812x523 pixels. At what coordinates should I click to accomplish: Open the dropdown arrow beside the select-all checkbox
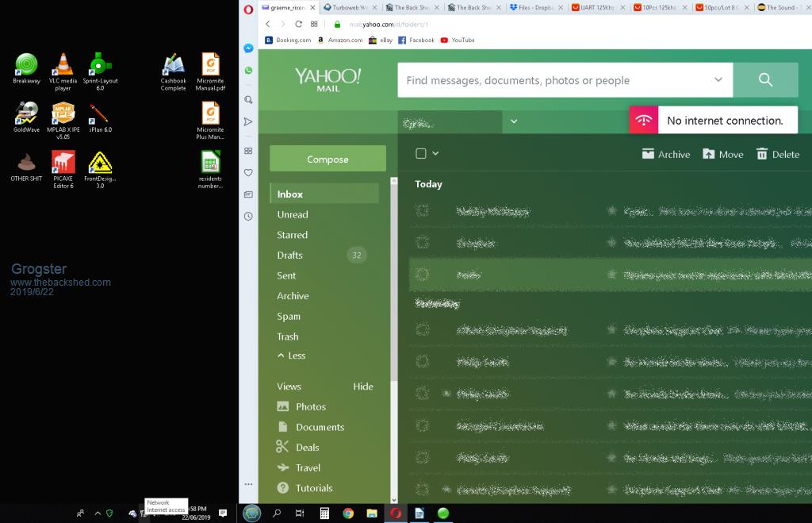point(435,154)
